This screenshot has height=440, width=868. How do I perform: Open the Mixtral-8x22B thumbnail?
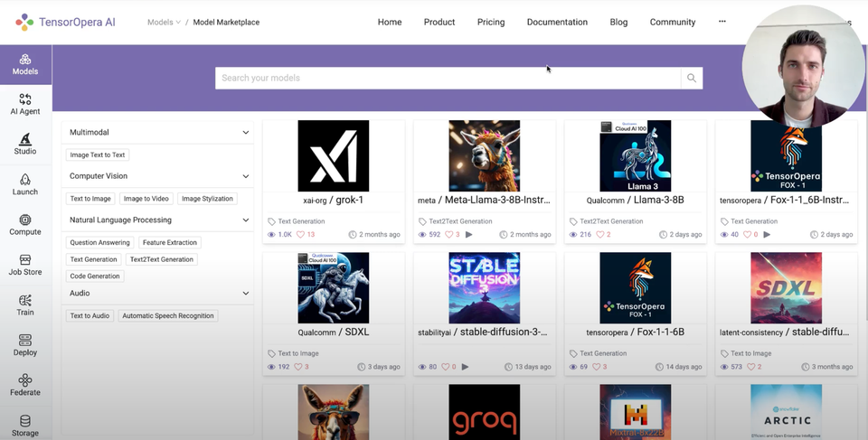(x=636, y=412)
